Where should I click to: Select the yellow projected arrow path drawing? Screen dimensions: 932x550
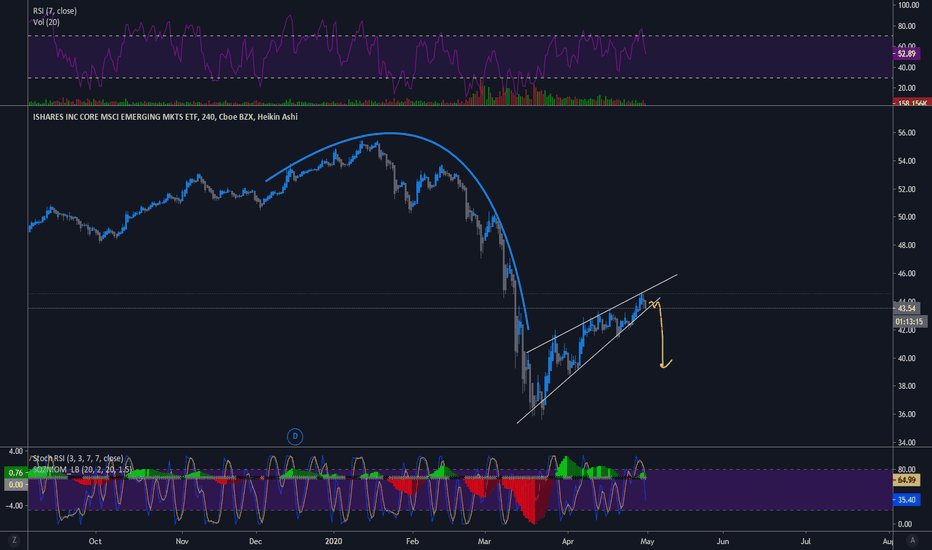(x=663, y=333)
